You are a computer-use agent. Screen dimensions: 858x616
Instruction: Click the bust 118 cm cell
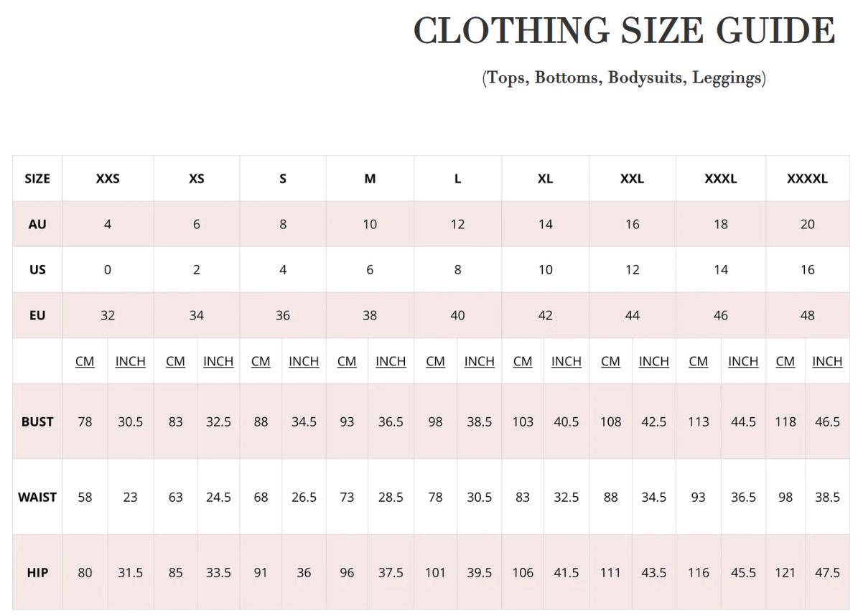coord(785,421)
